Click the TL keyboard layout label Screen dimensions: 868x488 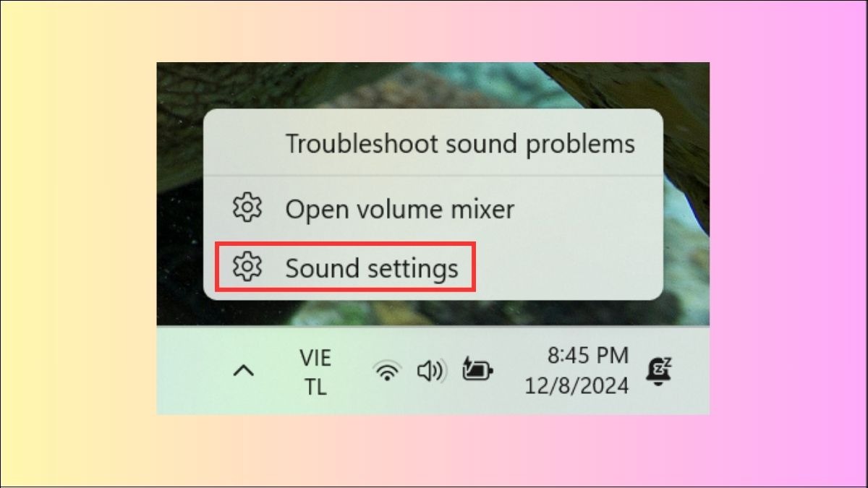tap(315, 387)
